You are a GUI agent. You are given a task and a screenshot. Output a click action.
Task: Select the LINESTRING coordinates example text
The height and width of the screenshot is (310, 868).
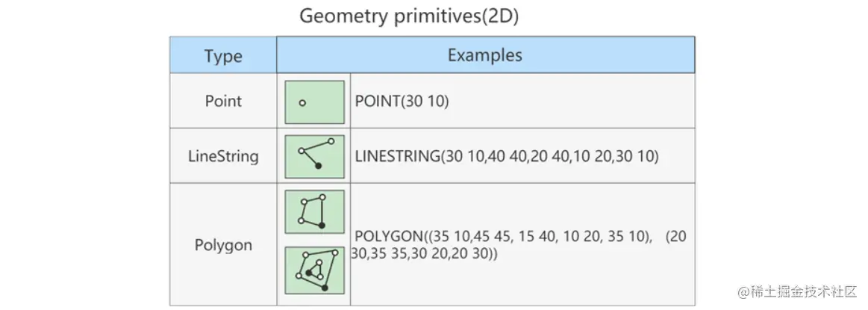tap(508, 157)
